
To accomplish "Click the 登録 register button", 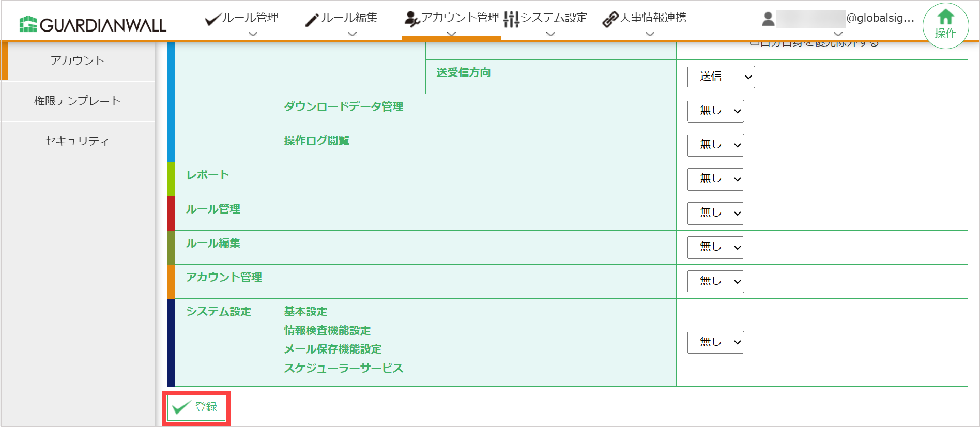I will click(196, 408).
